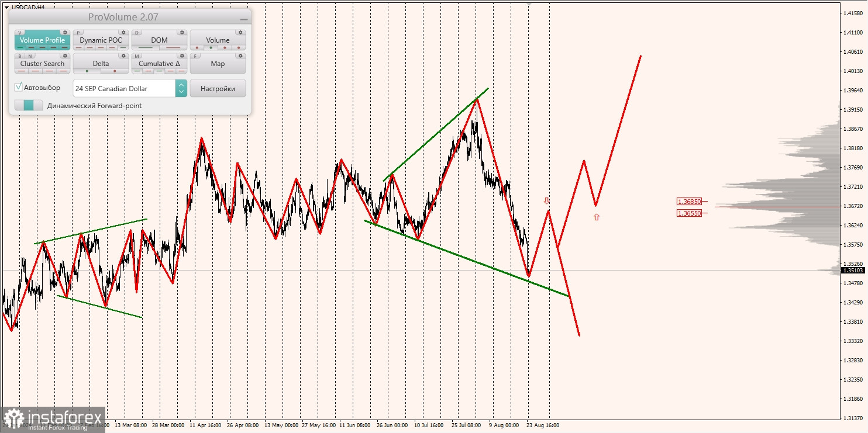Click the 24 SEP Canadian Dollar field
The width and height of the screenshot is (868, 433).
pos(124,88)
